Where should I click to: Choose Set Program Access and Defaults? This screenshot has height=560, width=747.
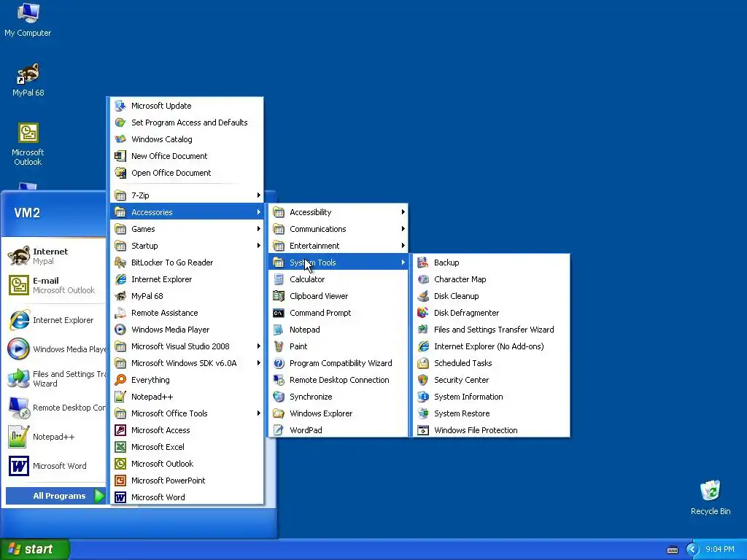tap(187, 122)
